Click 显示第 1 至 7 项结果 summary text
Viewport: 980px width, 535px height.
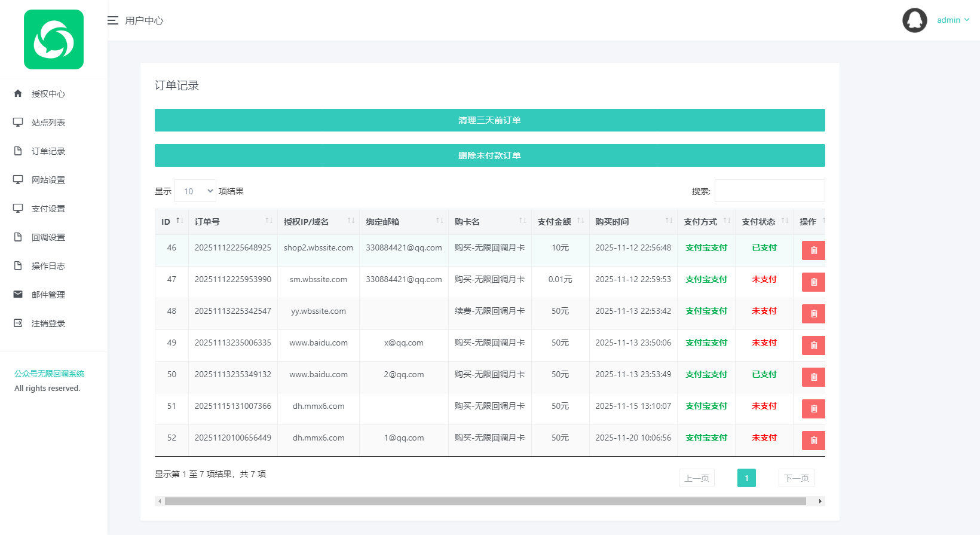(x=210, y=474)
